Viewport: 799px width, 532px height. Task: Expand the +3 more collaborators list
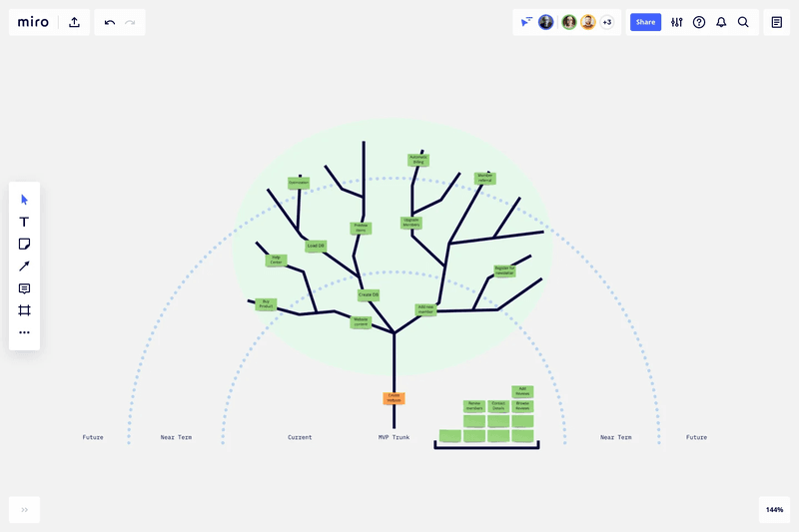tap(607, 22)
